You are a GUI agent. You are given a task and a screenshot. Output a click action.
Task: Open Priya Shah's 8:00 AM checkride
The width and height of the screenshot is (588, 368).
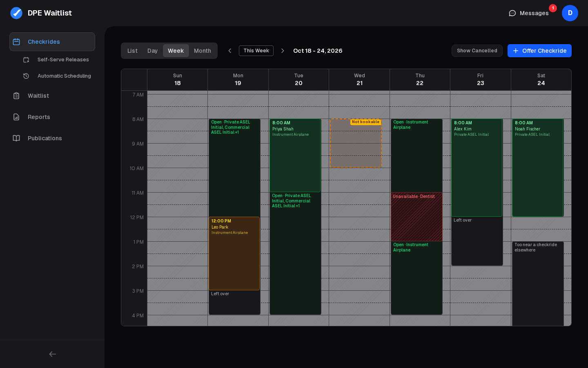coord(295,155)
